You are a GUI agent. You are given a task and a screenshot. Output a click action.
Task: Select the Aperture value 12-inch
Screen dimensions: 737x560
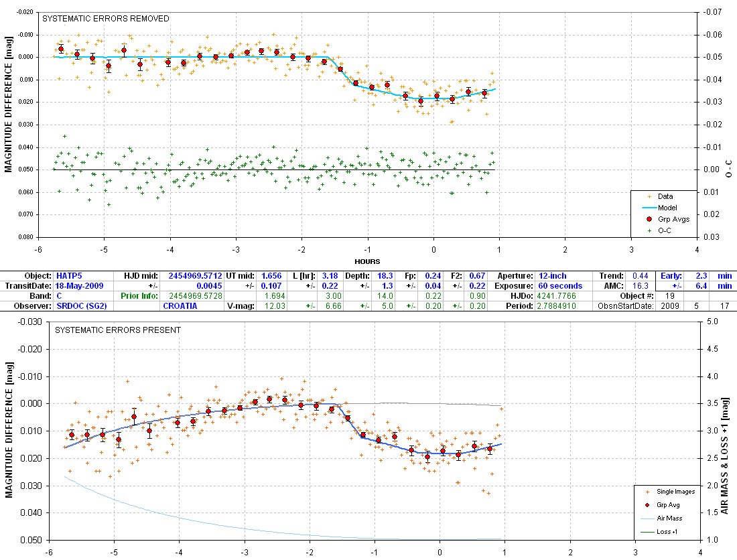(x=552, y=276)
